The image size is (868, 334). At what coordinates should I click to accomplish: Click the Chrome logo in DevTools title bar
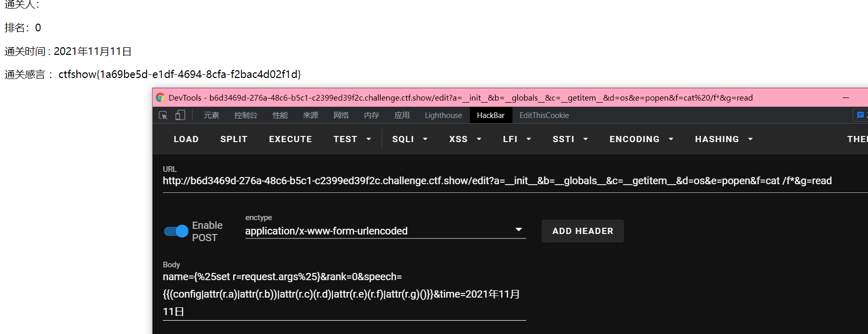160,97
